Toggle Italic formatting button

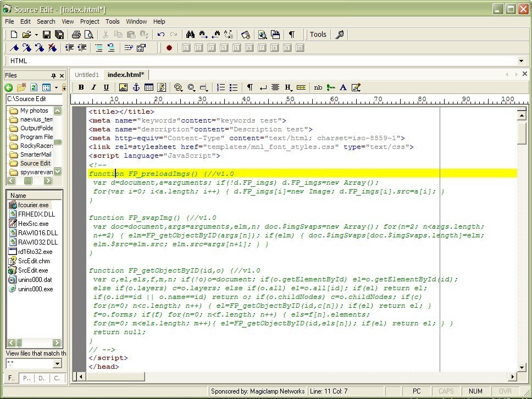(x=93, y=87)
